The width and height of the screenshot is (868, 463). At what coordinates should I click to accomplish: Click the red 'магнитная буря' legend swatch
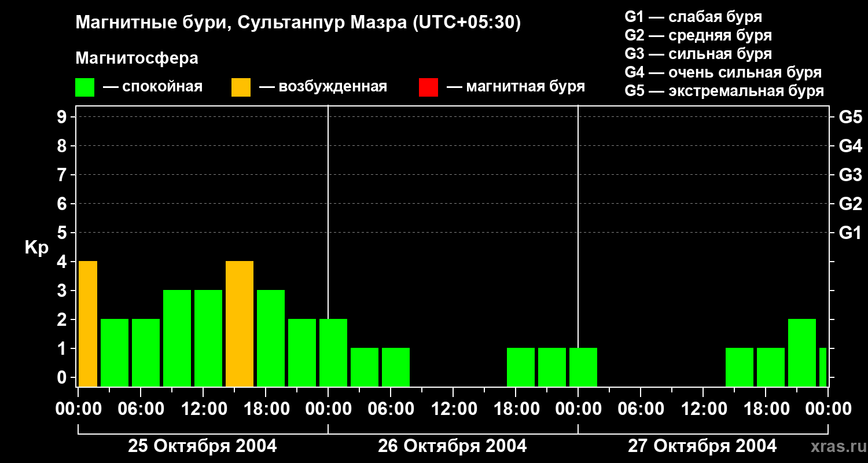(428, 87)
